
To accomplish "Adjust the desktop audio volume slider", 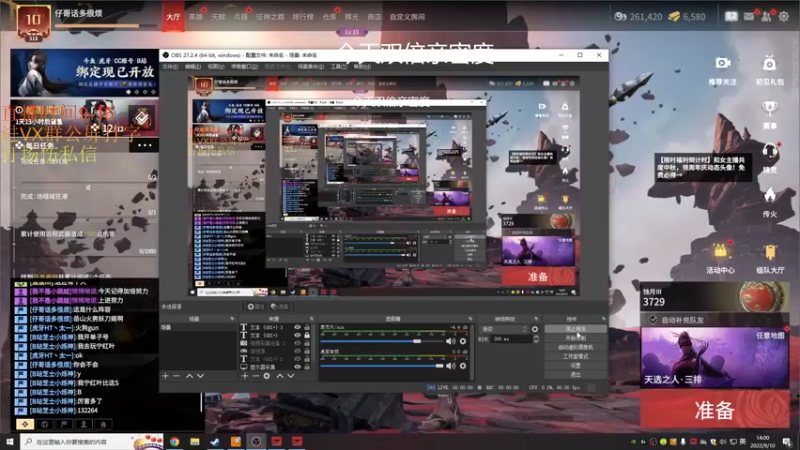I will (439, 365).
